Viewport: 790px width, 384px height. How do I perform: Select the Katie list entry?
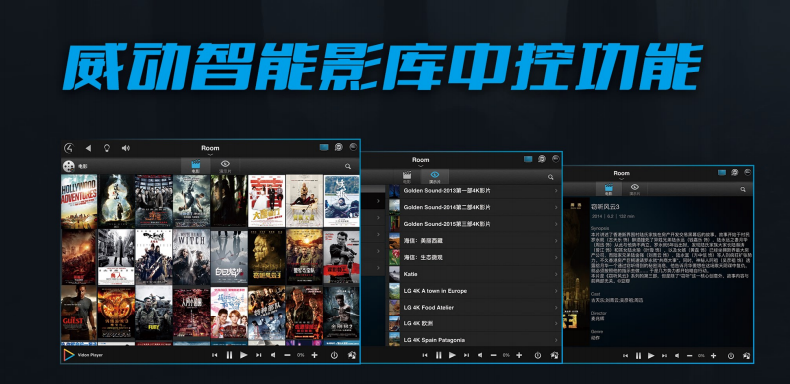[x=474, y=274]
